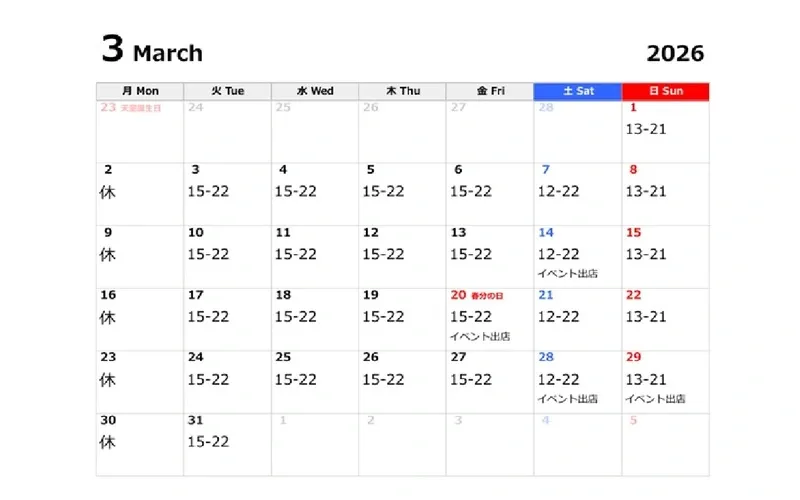Click the red Sun column header

pyautogui.click(x=665, y=91)
